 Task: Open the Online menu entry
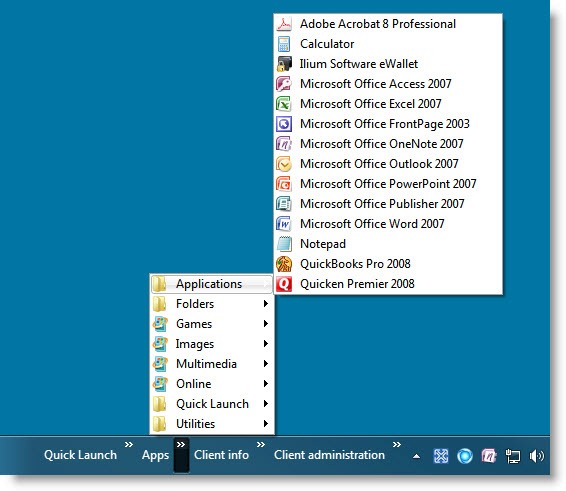point(212,384)
